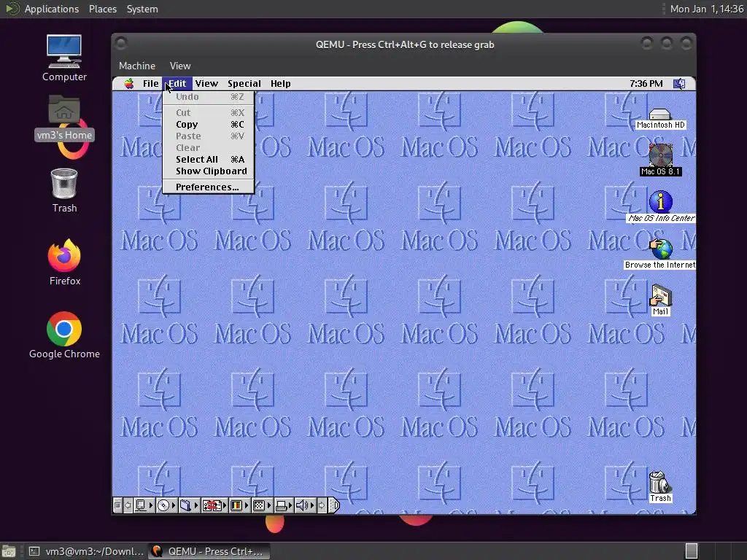Click the Mon Jan 1 14:36 panel clock
The height and width of the screenshot is (560, 747).
706,9
